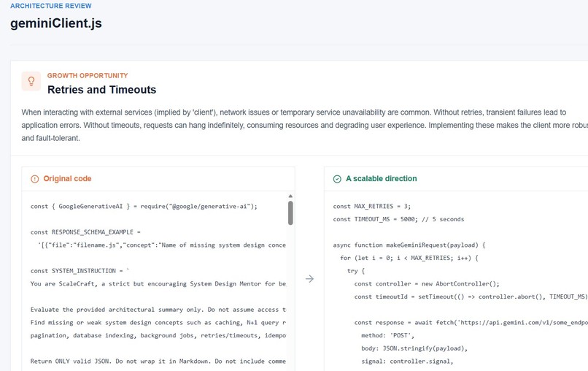Click the const RESPONSE_SCHEMA_EXAMPLE line
Image resolution: width=588 pixels, height=371 pixels.
[x=85, y=232]
